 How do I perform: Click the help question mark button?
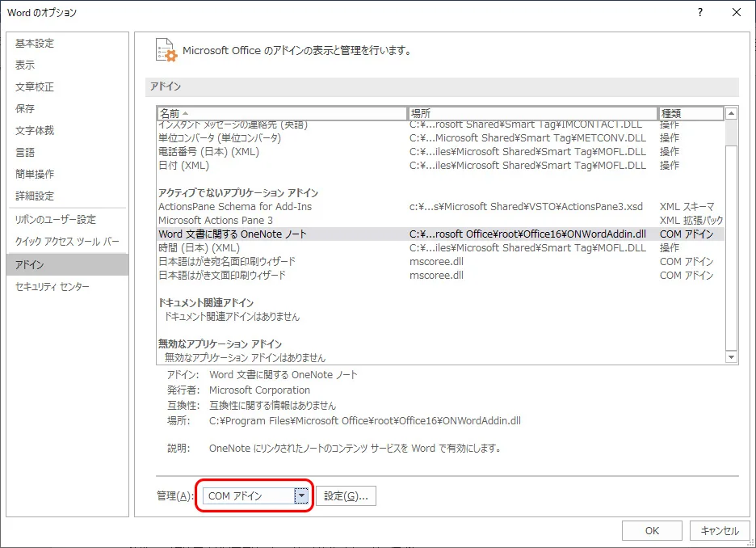(x=699, y=12)
